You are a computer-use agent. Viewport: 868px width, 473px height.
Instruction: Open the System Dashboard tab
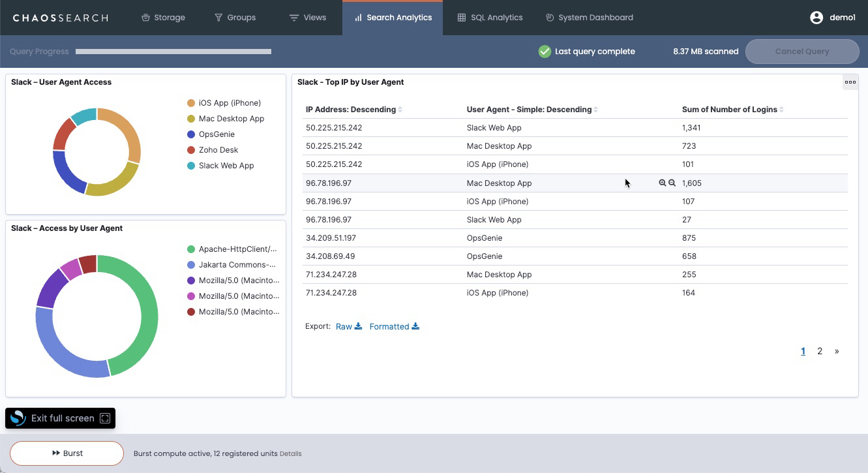point(589,18)
